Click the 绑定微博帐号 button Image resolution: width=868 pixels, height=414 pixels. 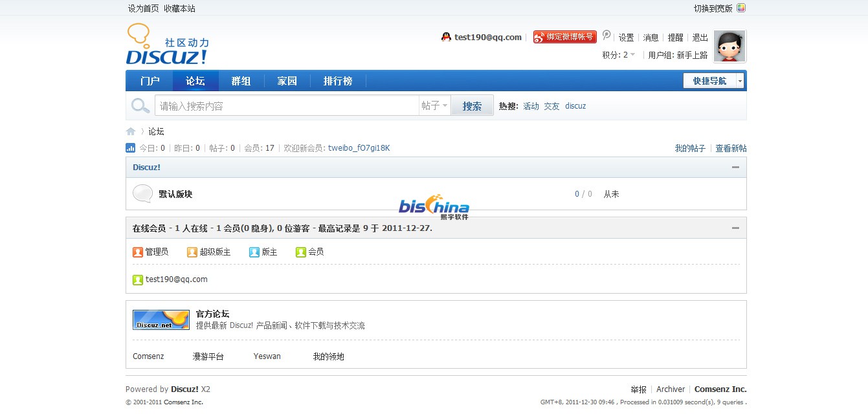pyautogui.click(x=565, y=37)
